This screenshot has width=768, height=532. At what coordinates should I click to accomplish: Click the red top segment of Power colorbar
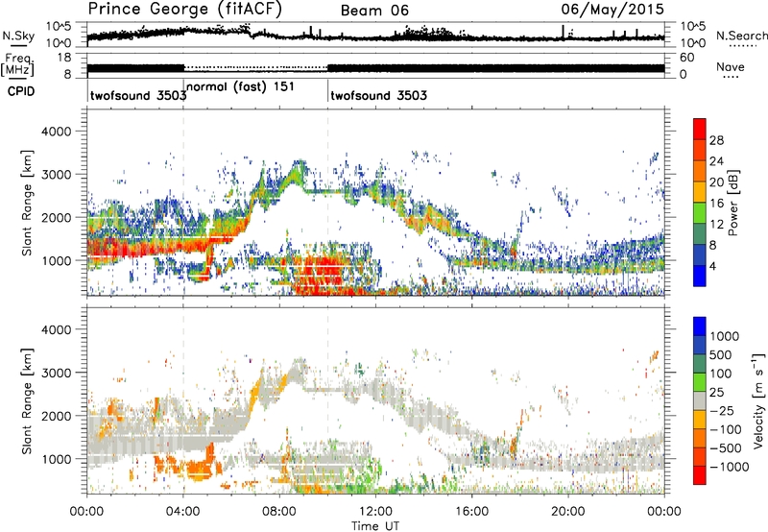[x=700, y=129]
